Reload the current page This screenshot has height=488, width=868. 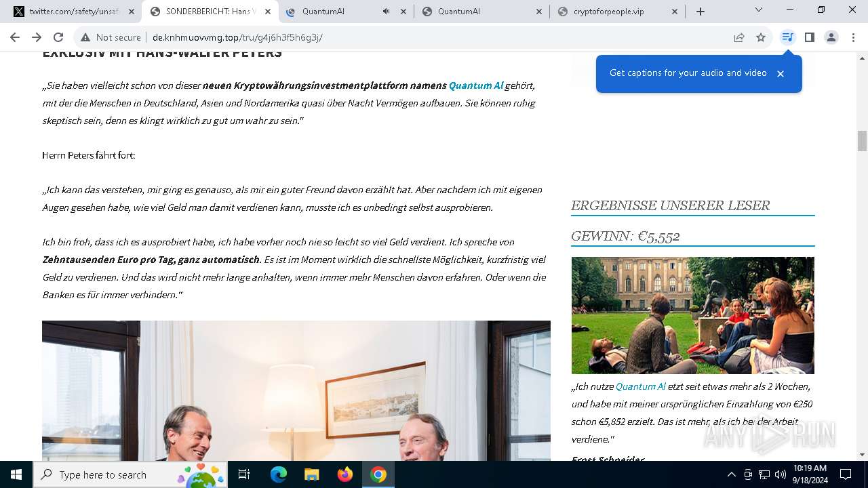pyautogui.click(x=58, y=37)
